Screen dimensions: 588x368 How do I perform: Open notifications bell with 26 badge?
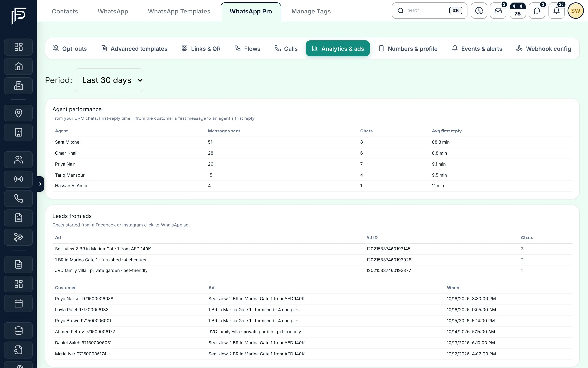556,11
